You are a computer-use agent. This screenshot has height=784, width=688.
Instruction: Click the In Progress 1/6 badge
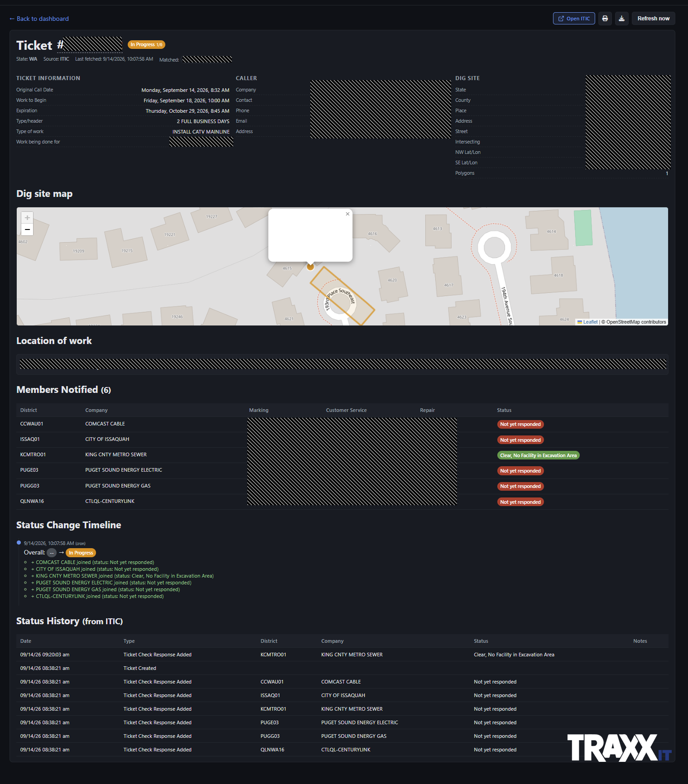point(146,44)
